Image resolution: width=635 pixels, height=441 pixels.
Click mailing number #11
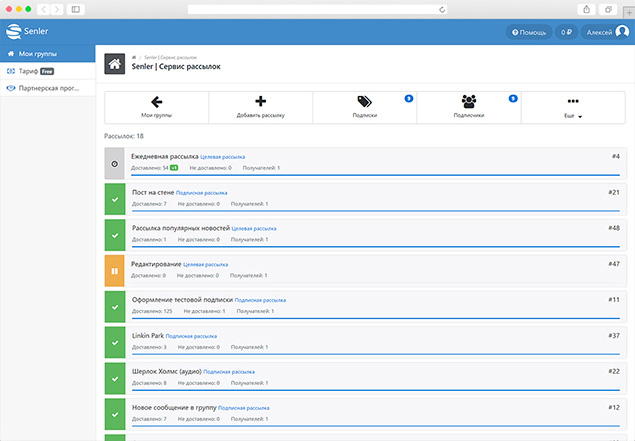[x=614, y=300]
